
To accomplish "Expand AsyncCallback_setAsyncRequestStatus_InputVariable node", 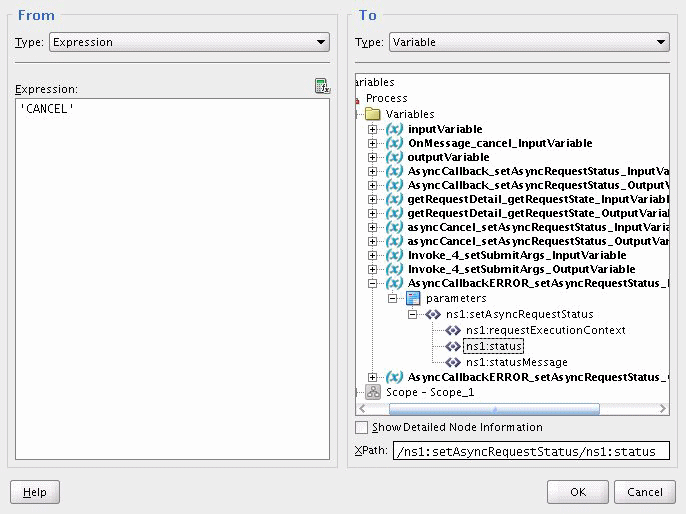I will (372, 171).
